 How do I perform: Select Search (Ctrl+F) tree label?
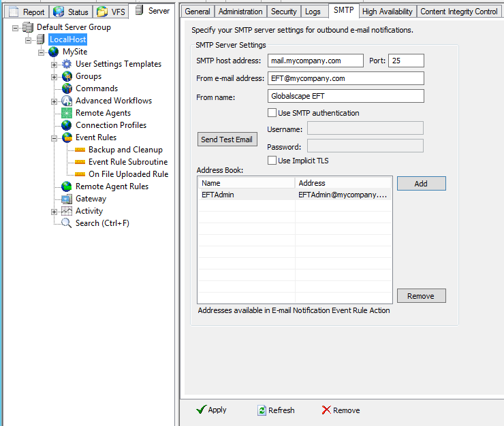[x=102, y=223]
